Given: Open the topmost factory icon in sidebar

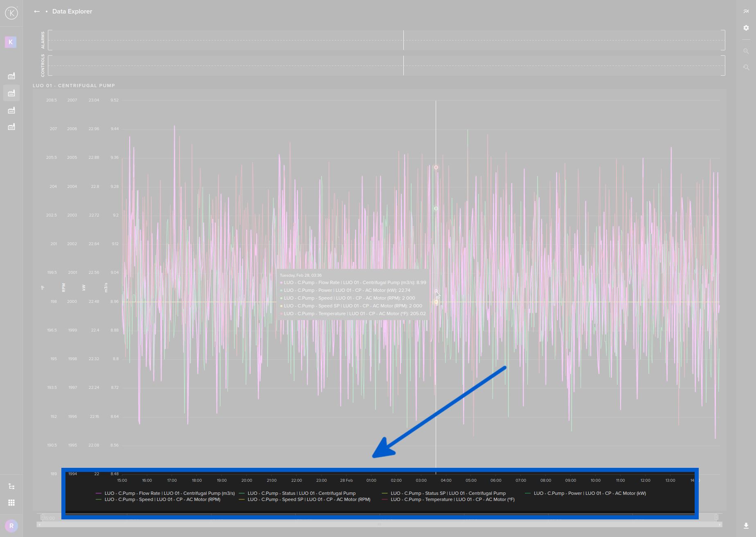Looking at the screenshot, I should tap(11, 76).
